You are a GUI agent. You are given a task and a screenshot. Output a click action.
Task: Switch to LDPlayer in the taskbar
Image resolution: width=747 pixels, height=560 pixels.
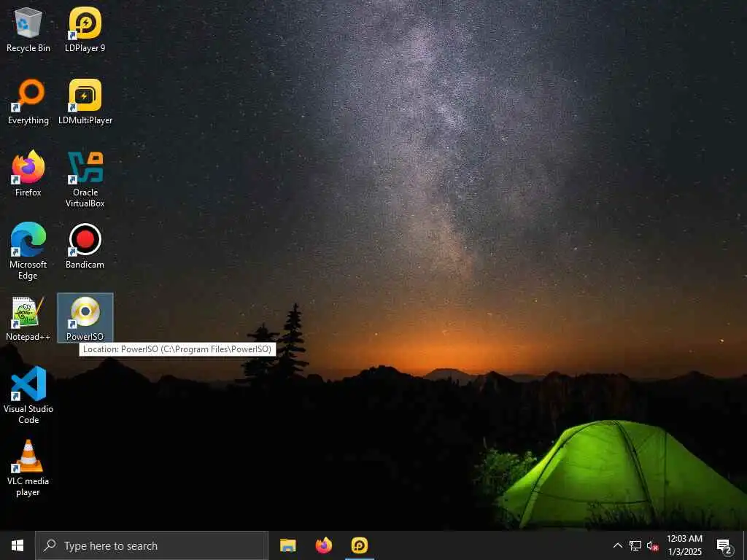pos(359,545)
